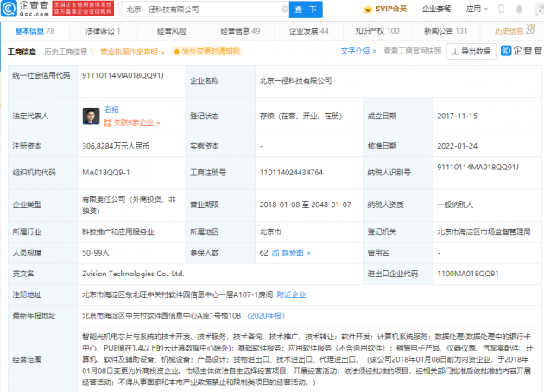Open the SVIP会员 crown icon
This screenshot has width=544, height=392.
pos(368,9)
